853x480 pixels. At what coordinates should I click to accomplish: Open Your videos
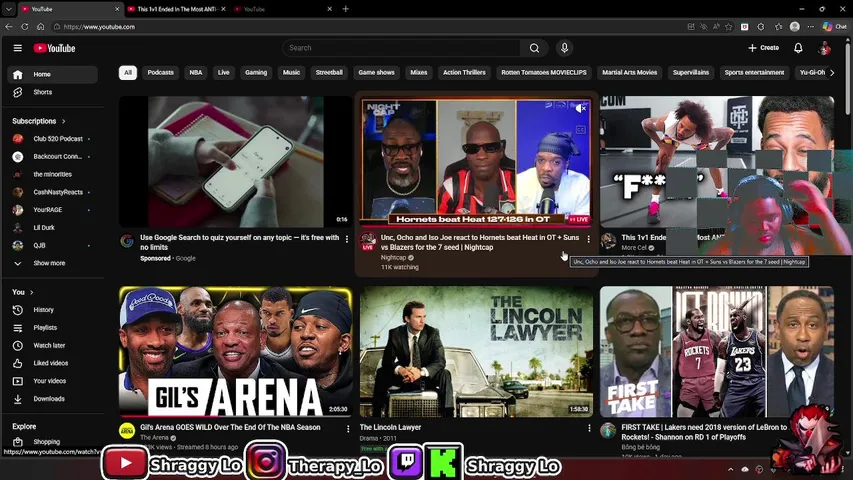click(53, 381)
